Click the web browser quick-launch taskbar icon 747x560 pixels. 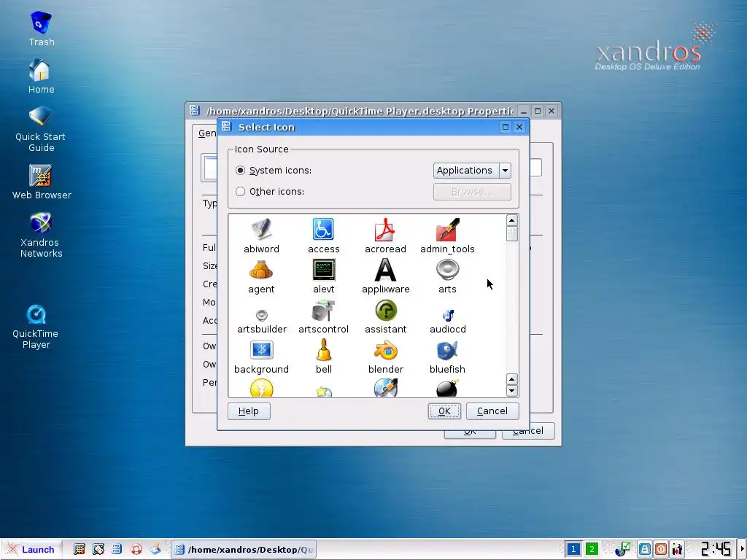pos(80,550)
